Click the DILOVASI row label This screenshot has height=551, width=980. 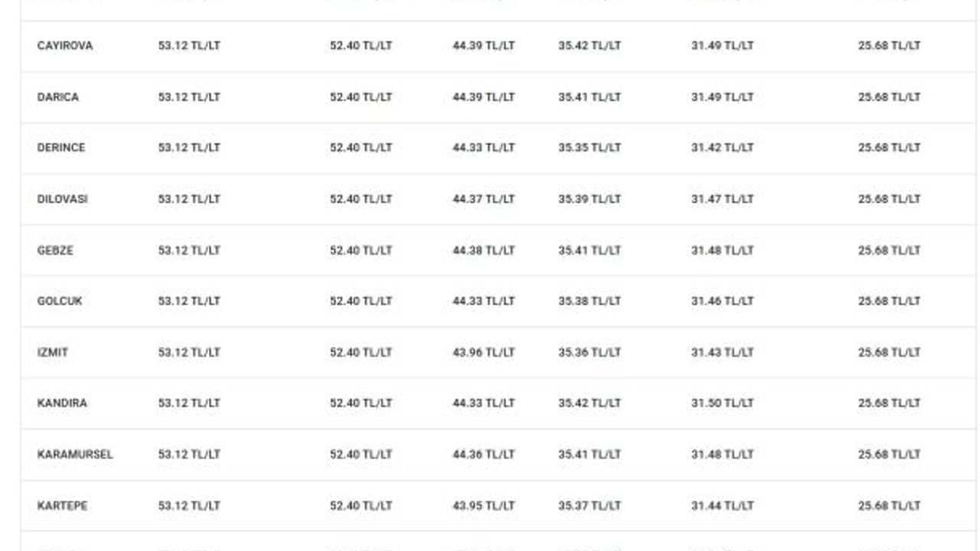(63, 199)
